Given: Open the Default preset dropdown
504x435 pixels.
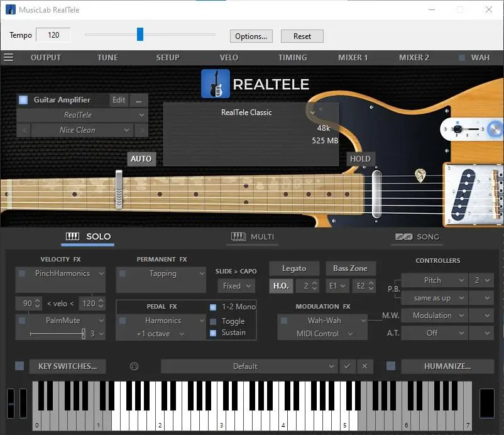Looking at the screenshot, I should point(249,366).
